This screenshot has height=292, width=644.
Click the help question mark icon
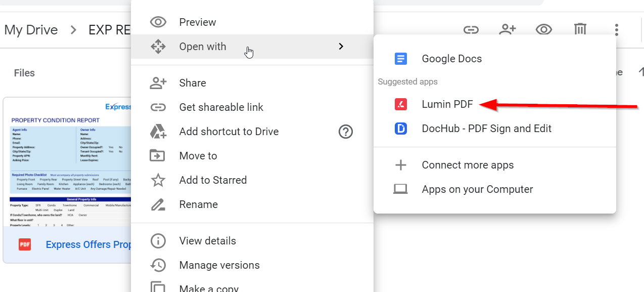(x=345, y=132)
